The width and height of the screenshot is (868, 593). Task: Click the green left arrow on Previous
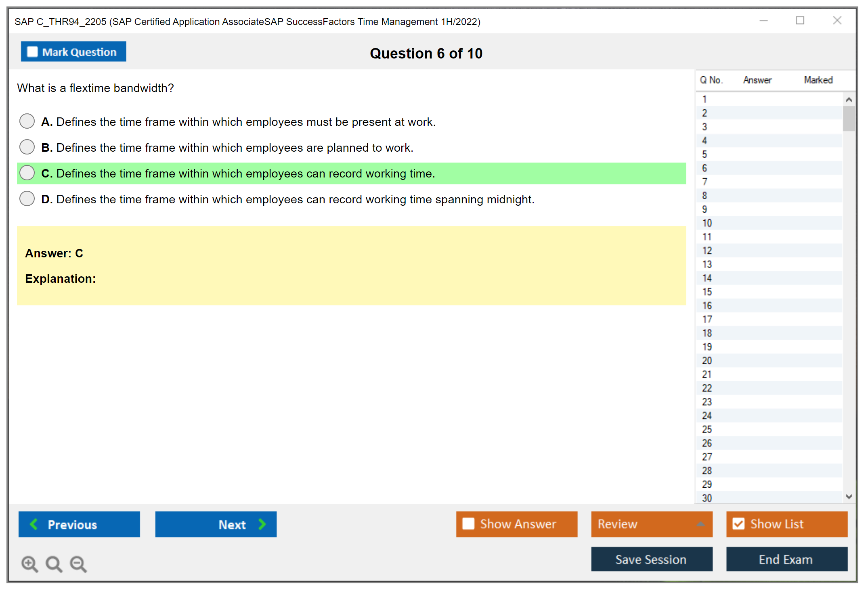[x=34, y=524]
